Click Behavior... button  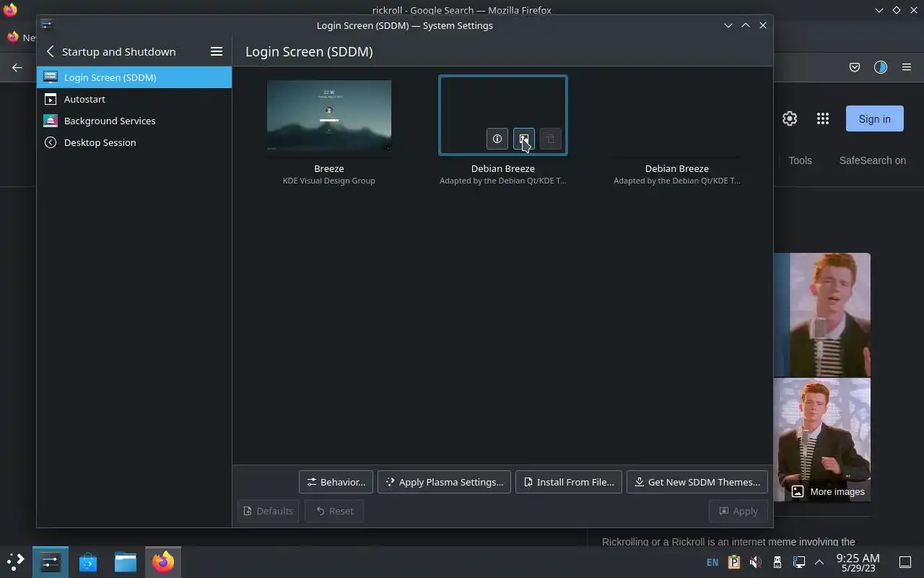[x=336, y=482]
